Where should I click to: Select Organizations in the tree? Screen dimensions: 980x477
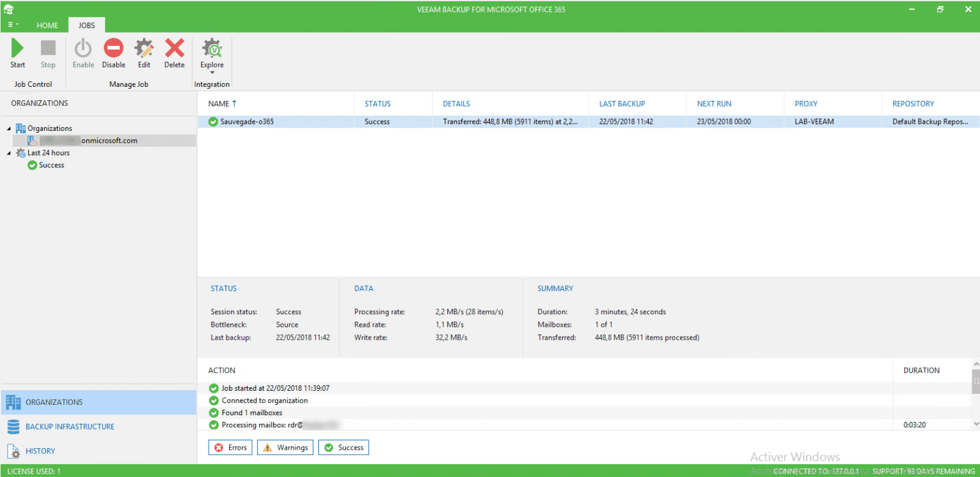coord(50,128)
